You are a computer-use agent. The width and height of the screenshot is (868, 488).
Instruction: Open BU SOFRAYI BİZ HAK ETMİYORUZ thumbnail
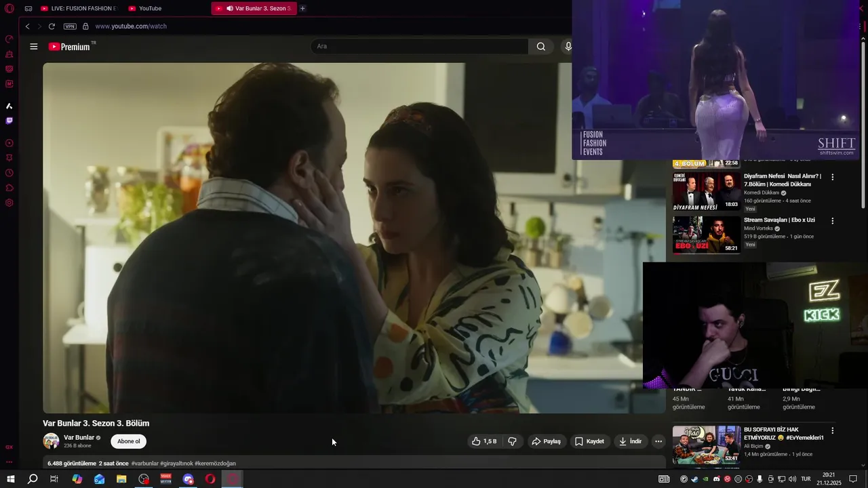pyautogui.click(x=706, y=444)
